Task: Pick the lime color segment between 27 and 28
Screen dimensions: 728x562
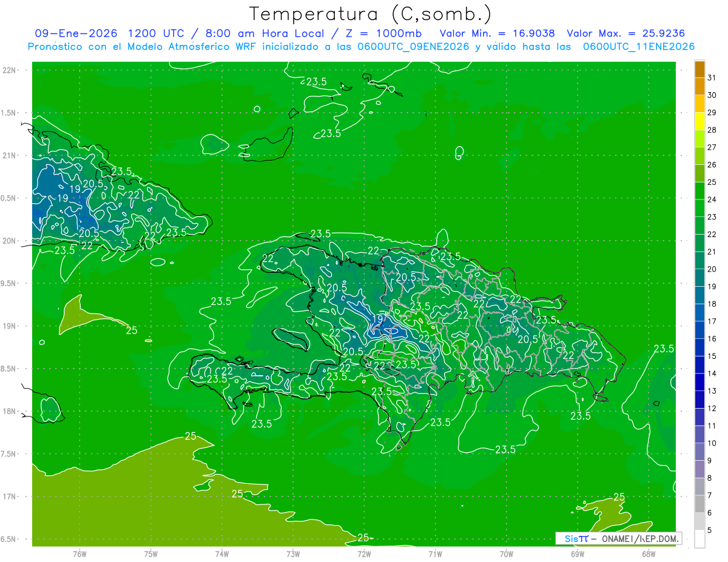Action: pos(699,138)
